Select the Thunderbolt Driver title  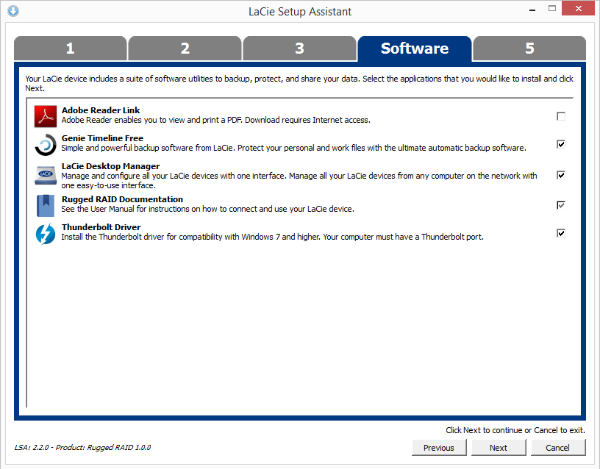101,227
